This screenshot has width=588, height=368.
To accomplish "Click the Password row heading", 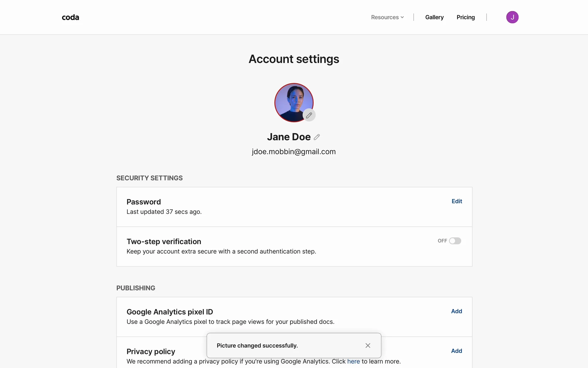I will pyautogui.click(x=144, y=202).
